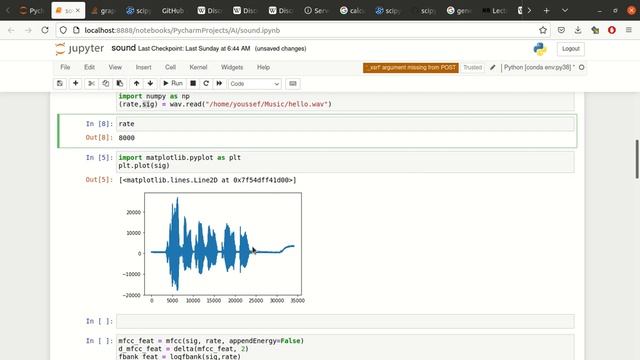This screenshot has width=640, height=360.
Task: Click the extension icon next to downloads
Action: click(595, 30)
